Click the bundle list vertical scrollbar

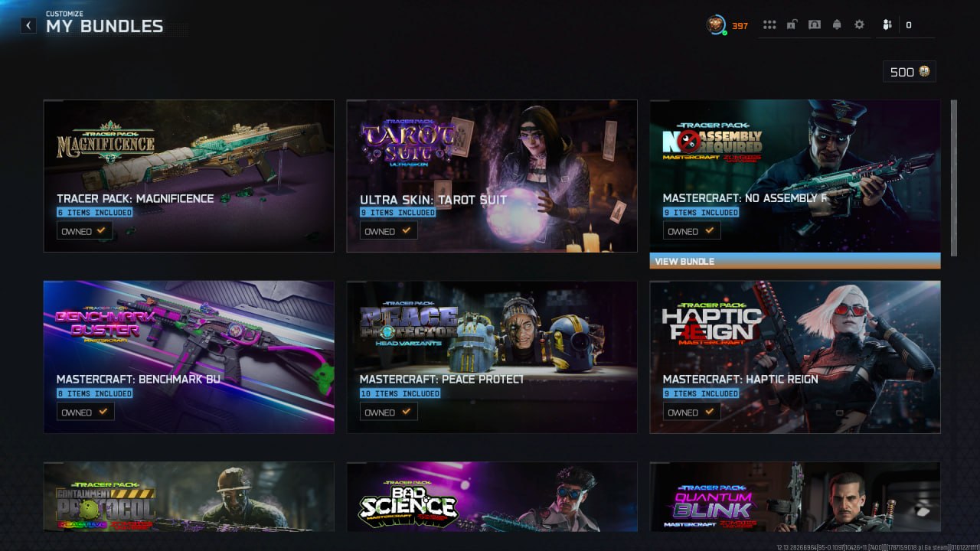pos(953,178)
